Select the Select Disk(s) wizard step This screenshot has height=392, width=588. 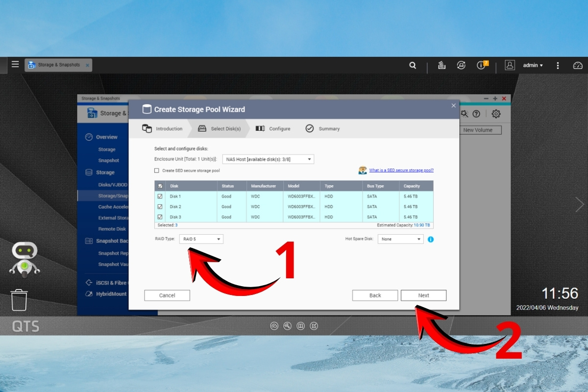tap(219, 129)
